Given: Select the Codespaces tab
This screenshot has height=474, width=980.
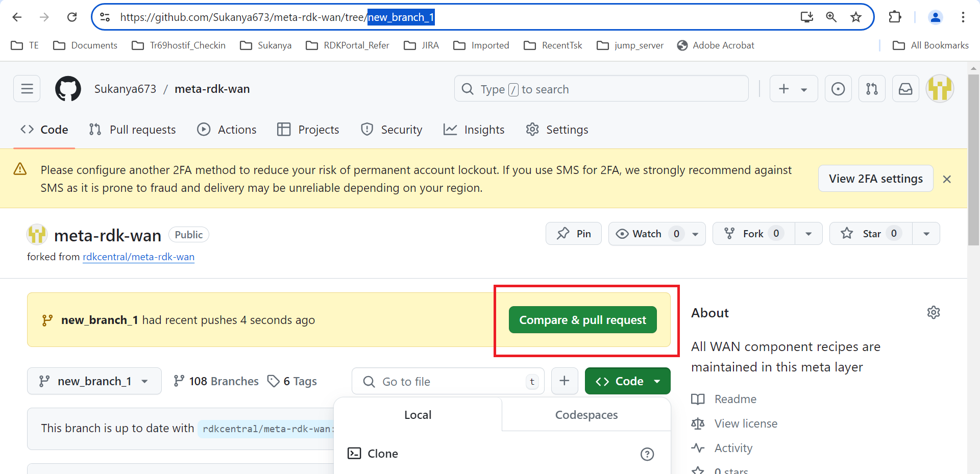Looking at the screenshot, I should click(586, 415).
